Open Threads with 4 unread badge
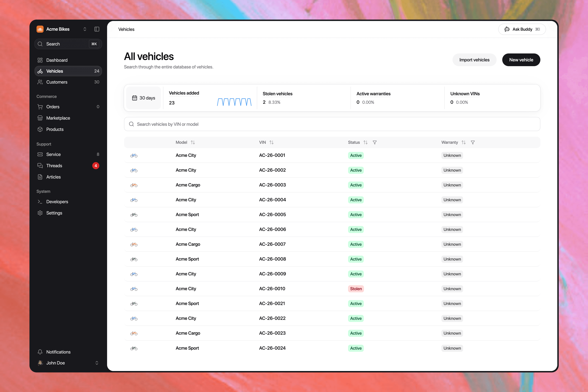 click(68, 165)
